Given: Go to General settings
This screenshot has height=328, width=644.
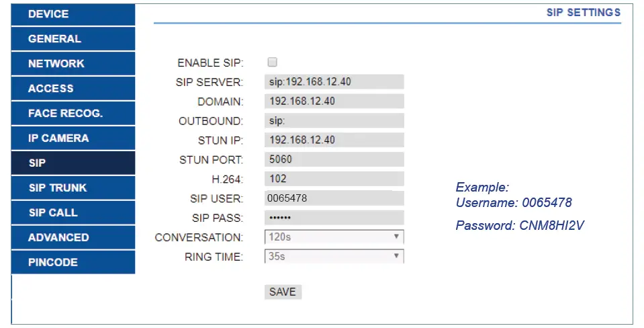Looking at the screenshot, I should [73, 39].
